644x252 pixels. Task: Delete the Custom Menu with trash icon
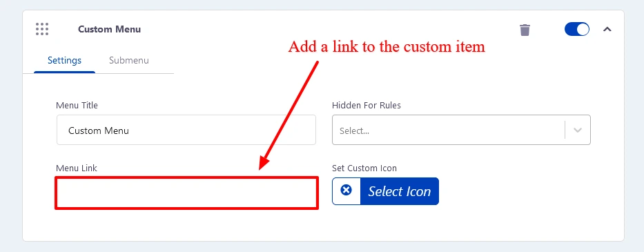pyautogui.click(x=525, y=30)
